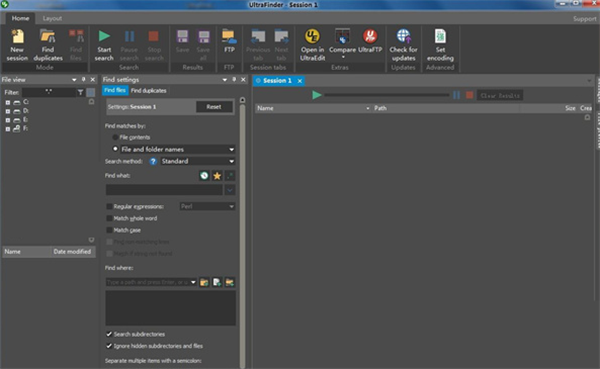Expand the F: drive tree node
The height and width of the screenshot is (369, 600).
8,129
